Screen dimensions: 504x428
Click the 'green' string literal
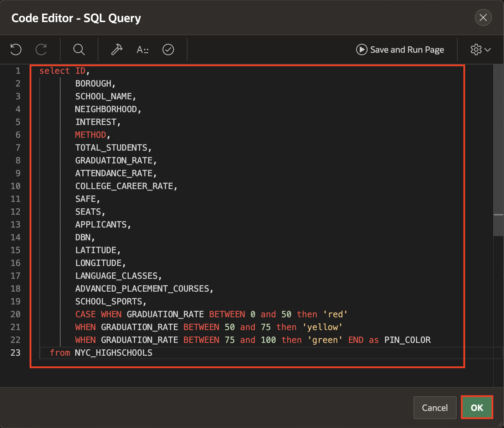[325, 340]
